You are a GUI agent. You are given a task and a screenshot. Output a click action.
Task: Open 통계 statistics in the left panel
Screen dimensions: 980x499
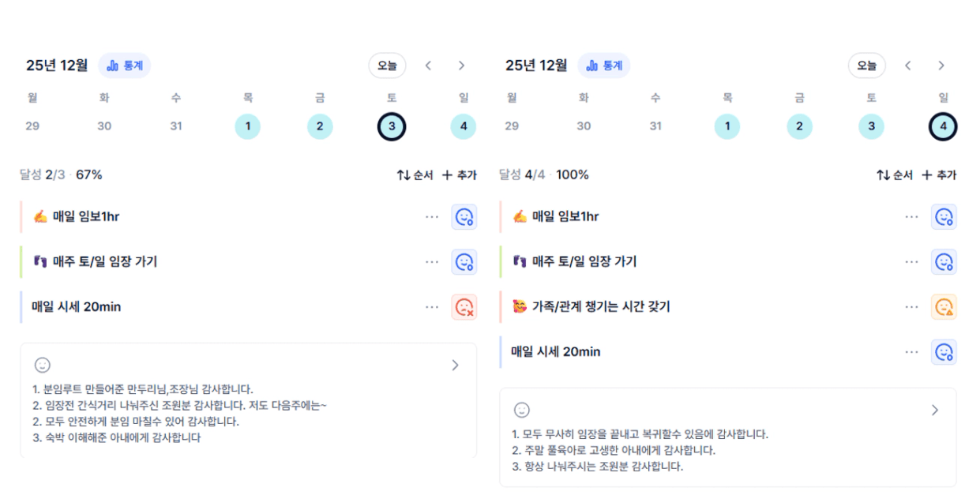125,66
